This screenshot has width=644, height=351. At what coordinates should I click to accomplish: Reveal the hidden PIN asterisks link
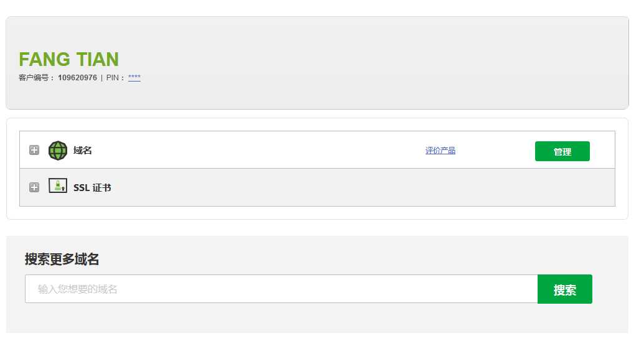point(134,77)
